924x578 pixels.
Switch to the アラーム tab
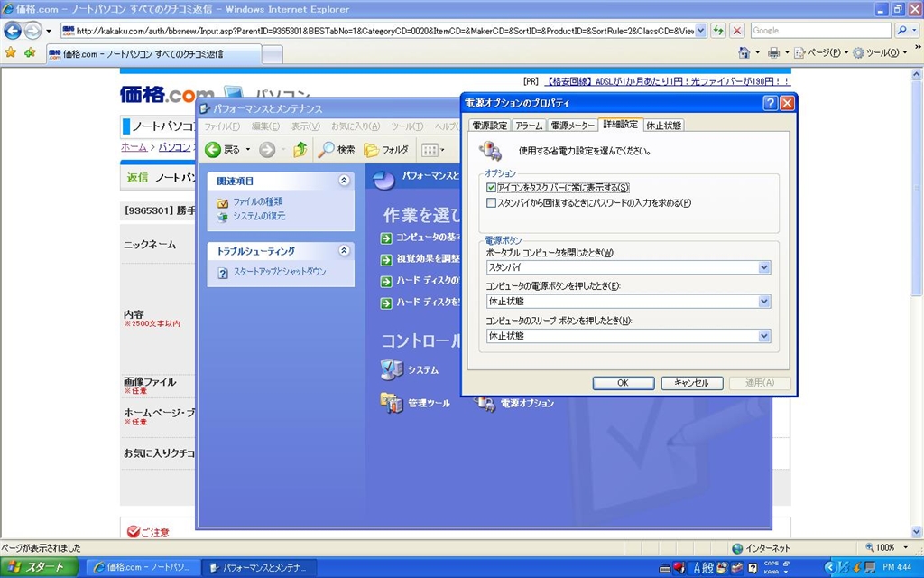click(529, 126)
